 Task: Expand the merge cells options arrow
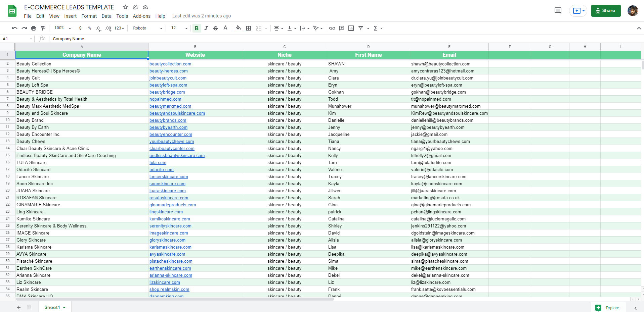[266, 29]
